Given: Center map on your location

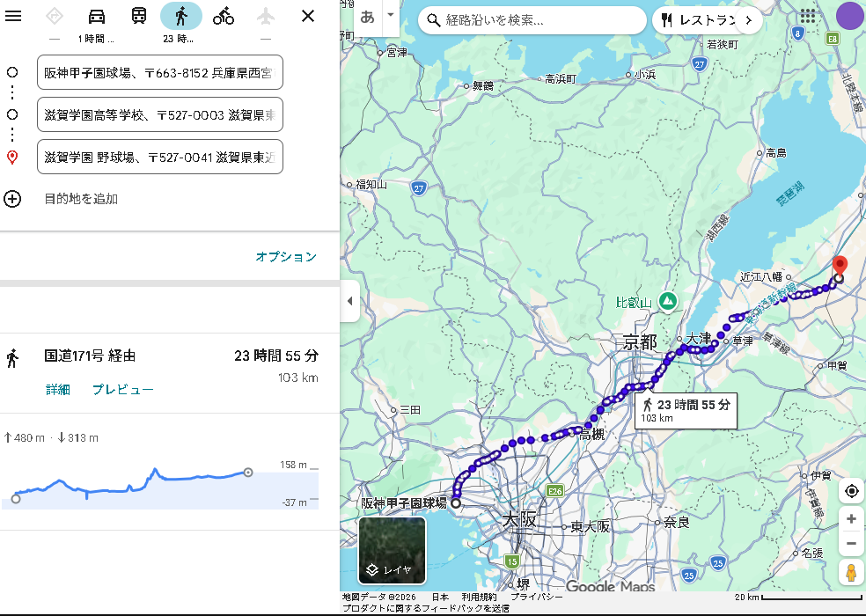Looking at the screenshot, I should pyautogui.click(x=851, y=491).
